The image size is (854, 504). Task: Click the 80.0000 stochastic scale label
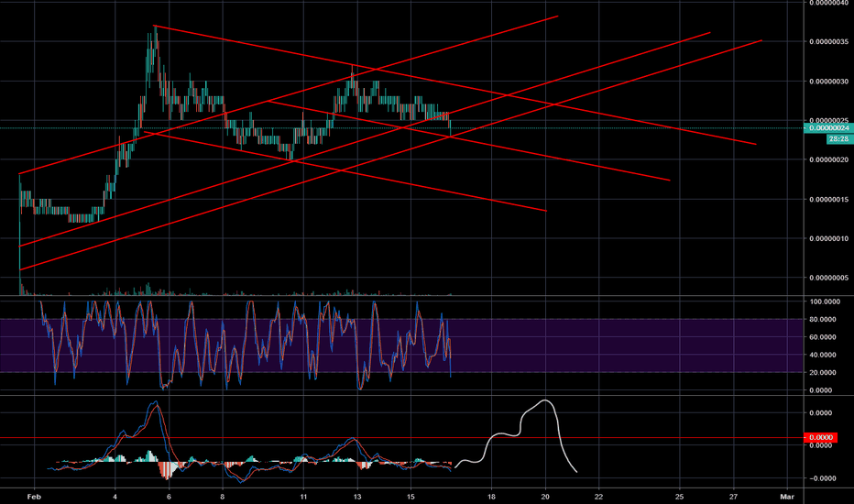pos(825,319)
